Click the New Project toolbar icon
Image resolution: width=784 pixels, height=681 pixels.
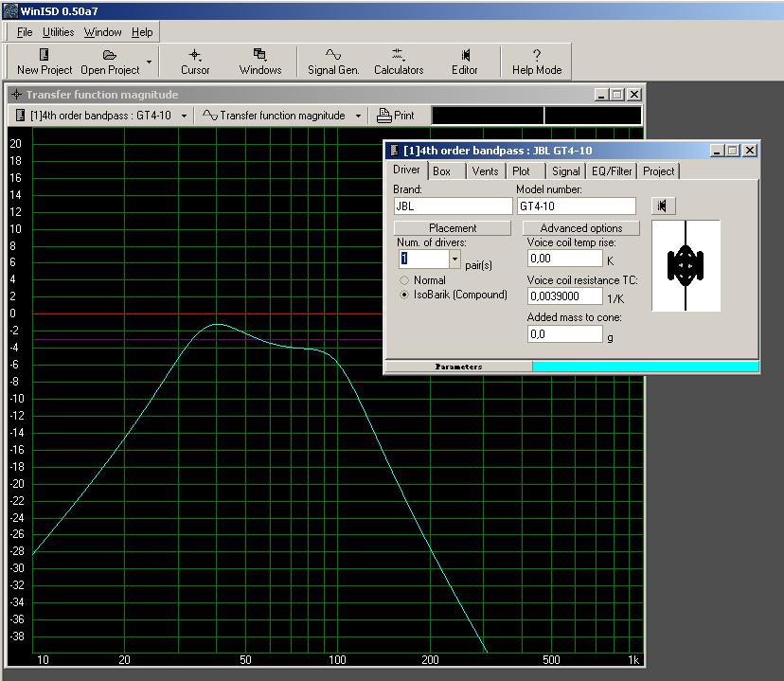click(44, 55)
